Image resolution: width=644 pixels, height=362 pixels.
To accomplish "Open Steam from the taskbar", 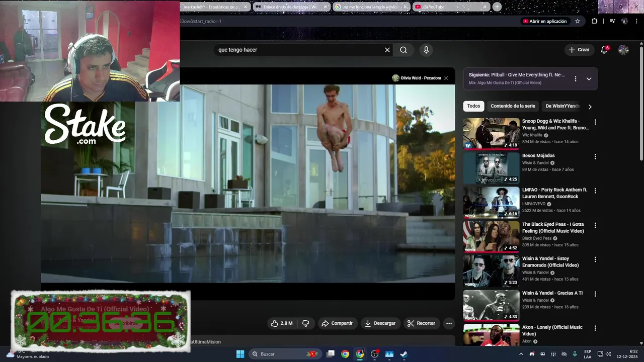I will tap(404, 354).
